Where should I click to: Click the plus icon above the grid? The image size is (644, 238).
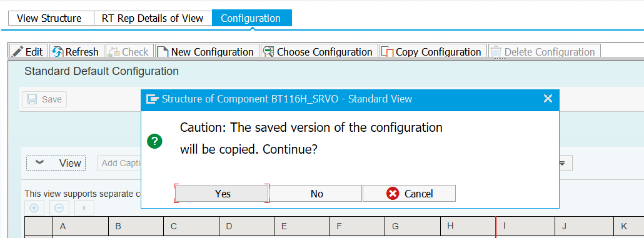34,208
